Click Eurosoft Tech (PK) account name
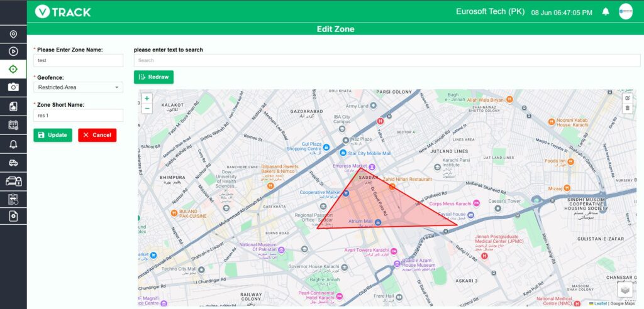 tap(491, 11)
